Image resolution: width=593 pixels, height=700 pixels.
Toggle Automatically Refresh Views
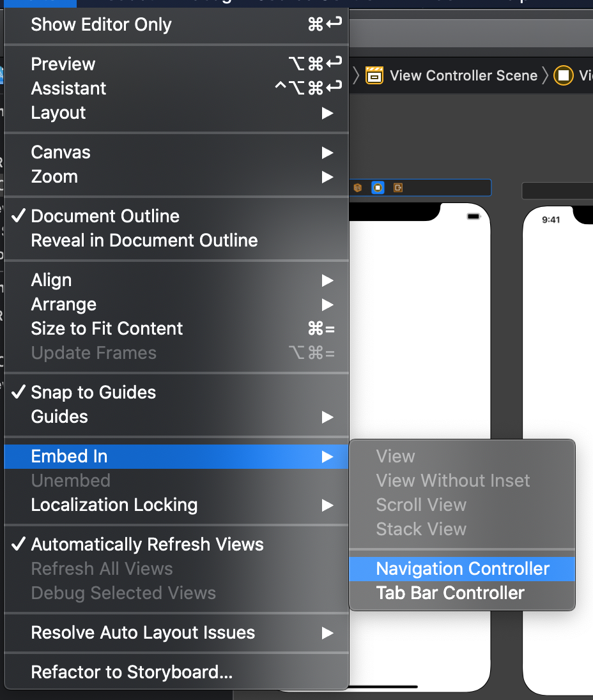[x=176, y=544]
